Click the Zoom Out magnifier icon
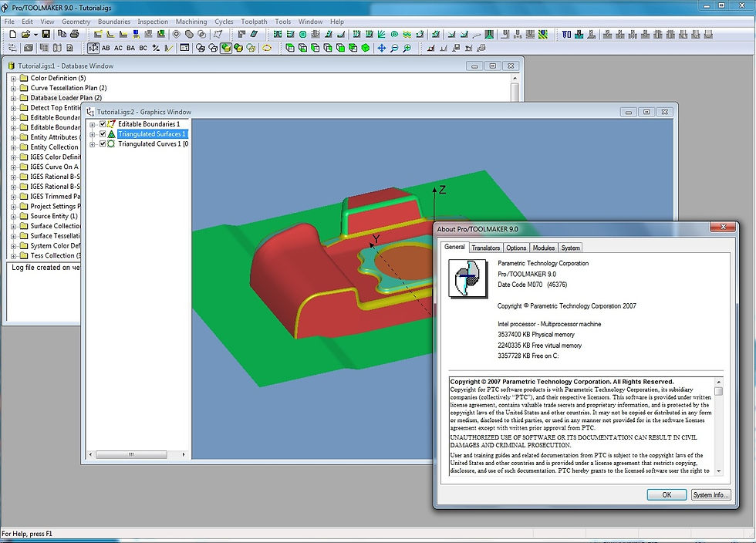This screenshot has width=756, height=543. pos(394,49)
